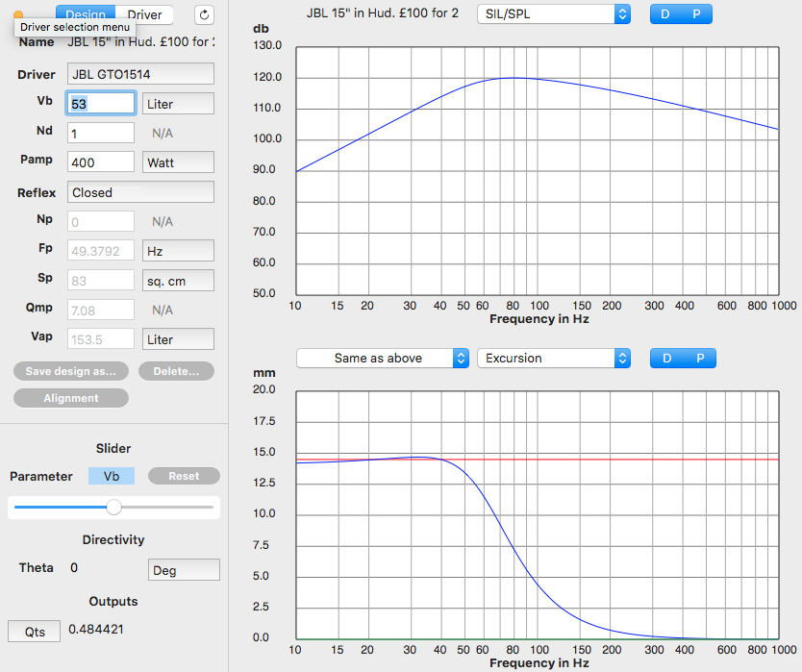802x672 pixels.
Task: Toggle D on the Excursion graph
Action: pos(667,358)
